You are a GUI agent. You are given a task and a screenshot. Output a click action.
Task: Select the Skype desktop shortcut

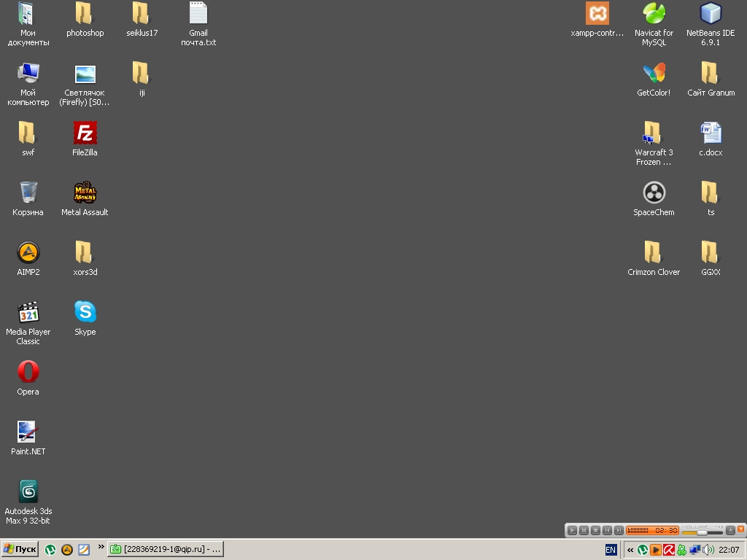pos(85,313)
